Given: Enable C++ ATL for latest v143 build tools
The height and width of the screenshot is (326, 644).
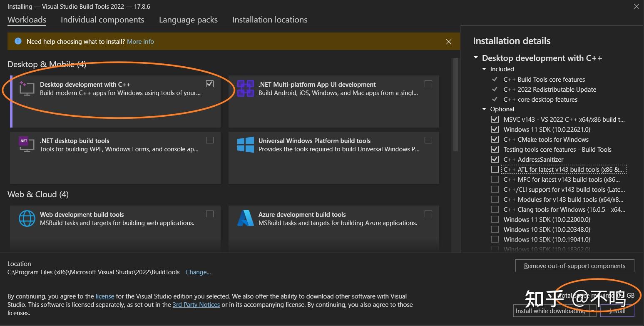Looking at the screenshot, I should (495, 169).
